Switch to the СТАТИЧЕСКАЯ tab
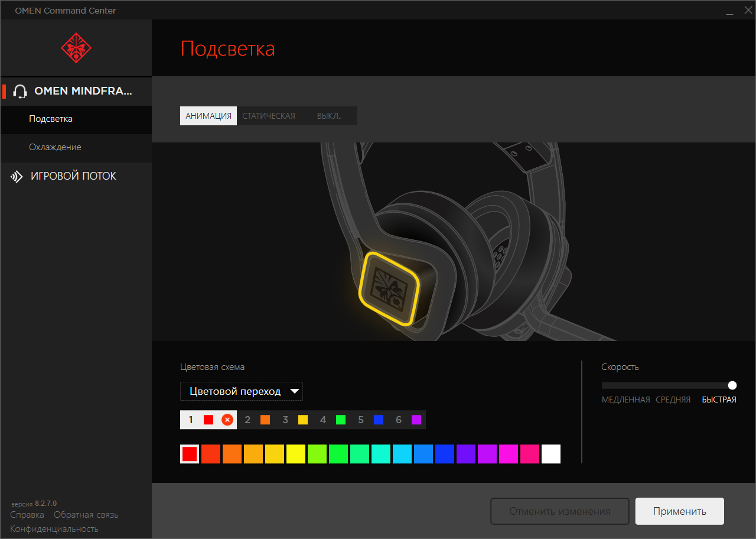The width and height of the screenshot is (756, 539). point(269,116)
